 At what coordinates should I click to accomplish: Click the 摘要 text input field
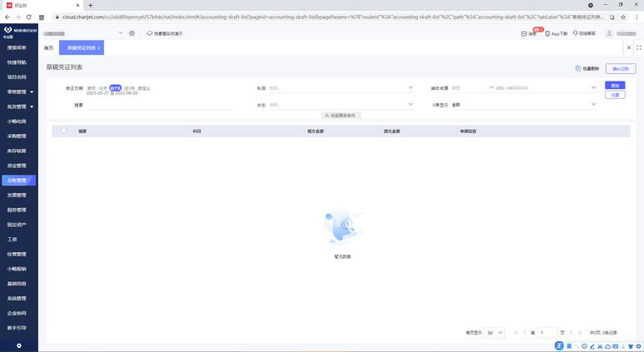pos(160,105)
